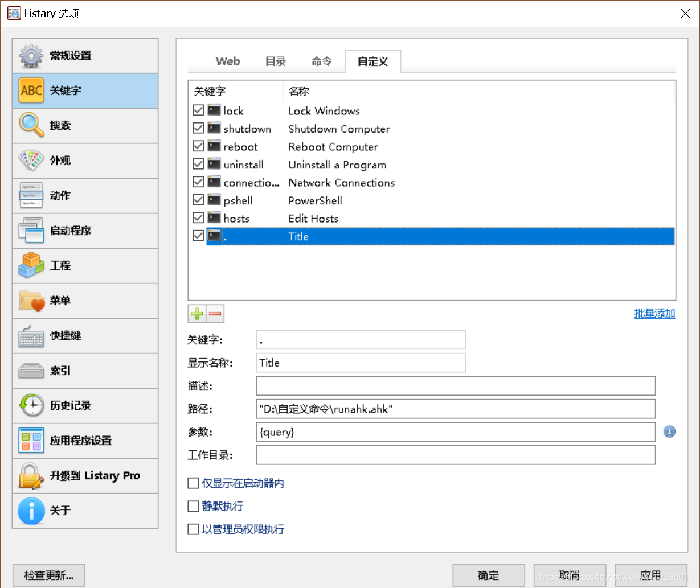
Task: Click the terminal icon of the hosts row
Action: click(214, 218)
